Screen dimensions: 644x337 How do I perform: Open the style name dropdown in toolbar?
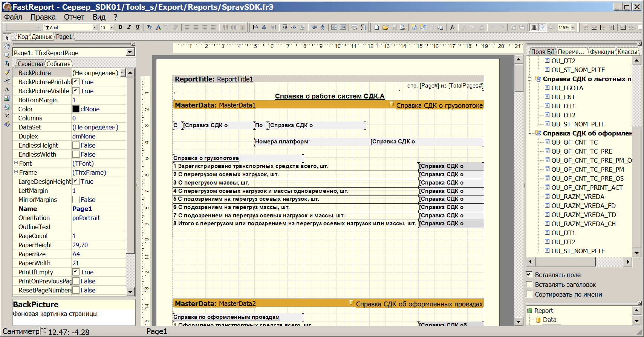pos(38,27)
